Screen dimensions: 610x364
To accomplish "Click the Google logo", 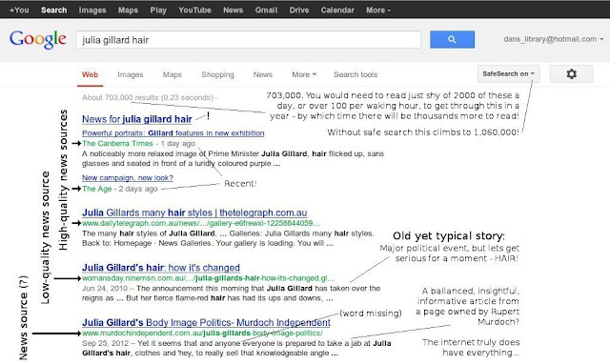I will pos(38,39).
